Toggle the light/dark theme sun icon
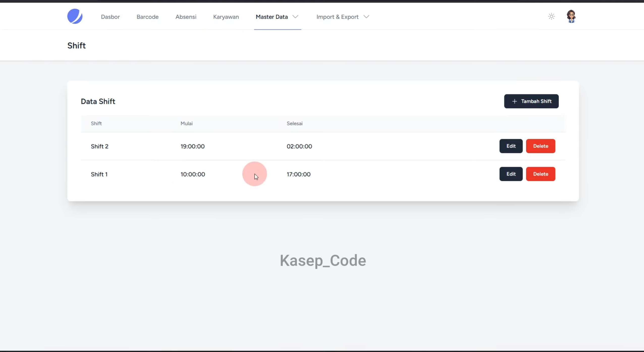The image size is (644, 352). click(551, 16)
